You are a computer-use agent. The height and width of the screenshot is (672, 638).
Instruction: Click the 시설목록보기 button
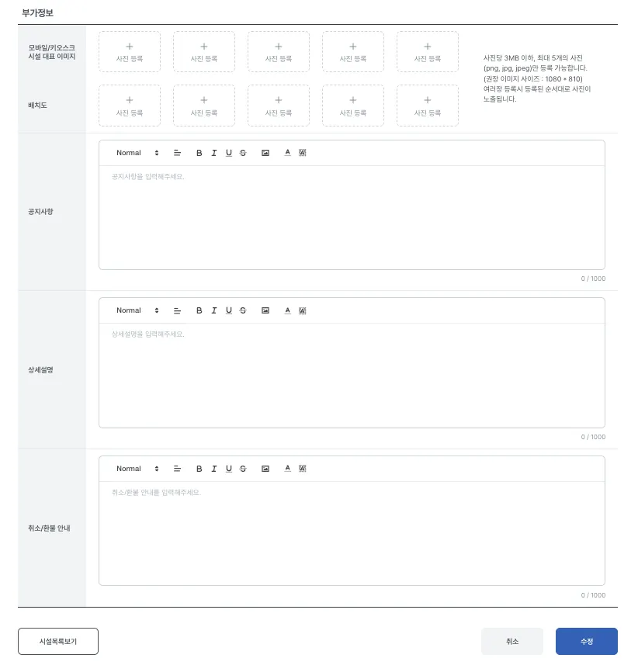[58, 642]
